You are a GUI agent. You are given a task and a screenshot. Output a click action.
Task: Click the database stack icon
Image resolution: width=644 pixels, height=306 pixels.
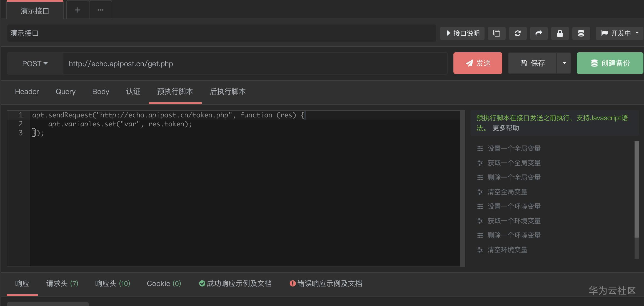(x=581, y=33)
